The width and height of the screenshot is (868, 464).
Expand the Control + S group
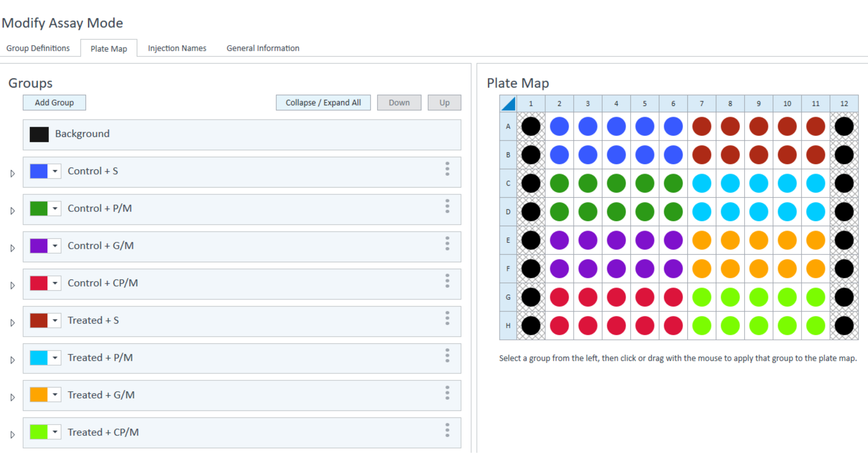click(x=12, y=173)
